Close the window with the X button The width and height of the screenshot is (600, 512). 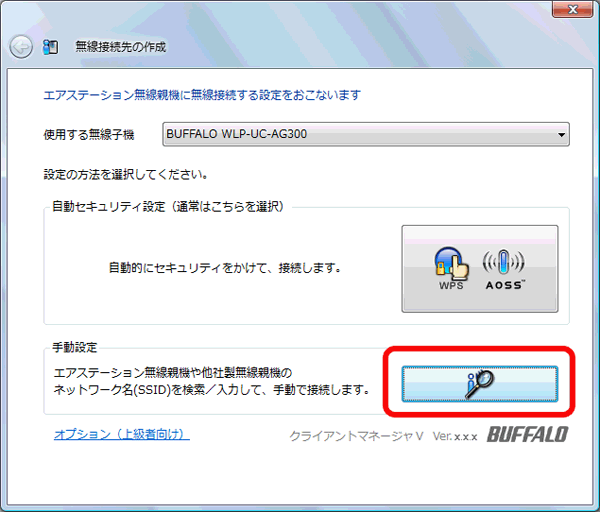(572, 9)
